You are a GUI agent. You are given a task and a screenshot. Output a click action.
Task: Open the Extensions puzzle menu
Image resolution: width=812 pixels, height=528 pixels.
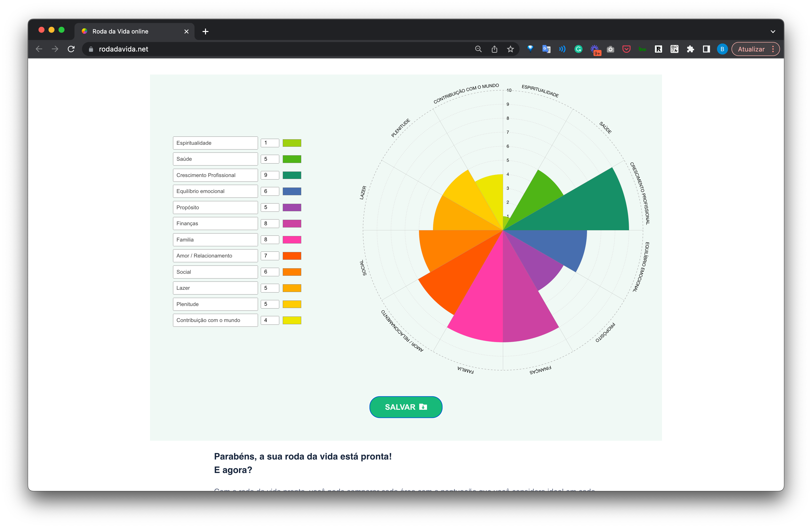click(x=690, y=49)
